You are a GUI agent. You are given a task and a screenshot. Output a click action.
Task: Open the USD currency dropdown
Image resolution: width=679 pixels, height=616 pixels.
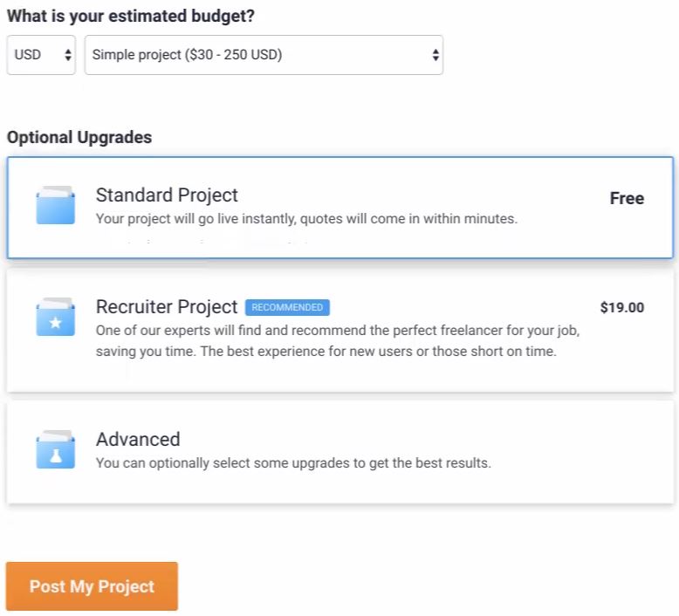tap(41, 55)
